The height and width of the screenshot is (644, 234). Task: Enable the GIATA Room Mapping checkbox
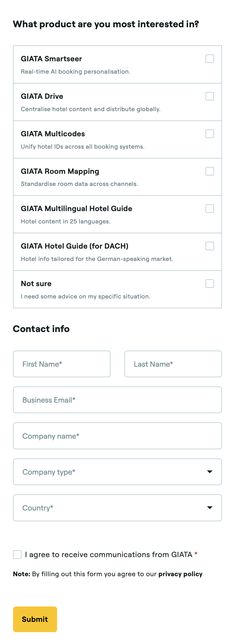210,171
